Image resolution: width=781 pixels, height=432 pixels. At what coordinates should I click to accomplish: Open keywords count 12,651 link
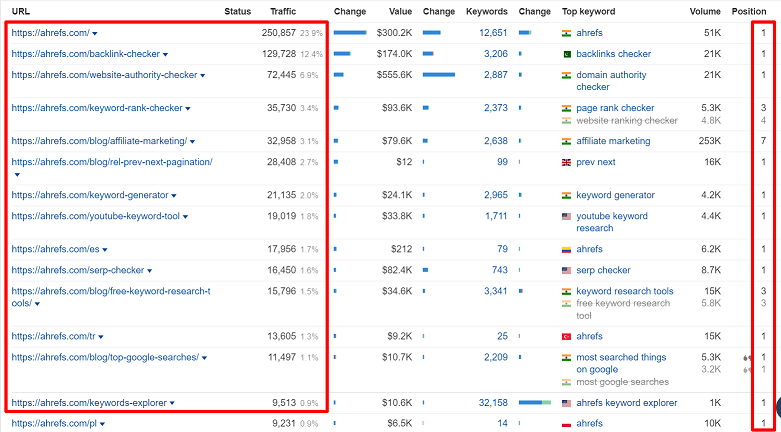(493, 33)
